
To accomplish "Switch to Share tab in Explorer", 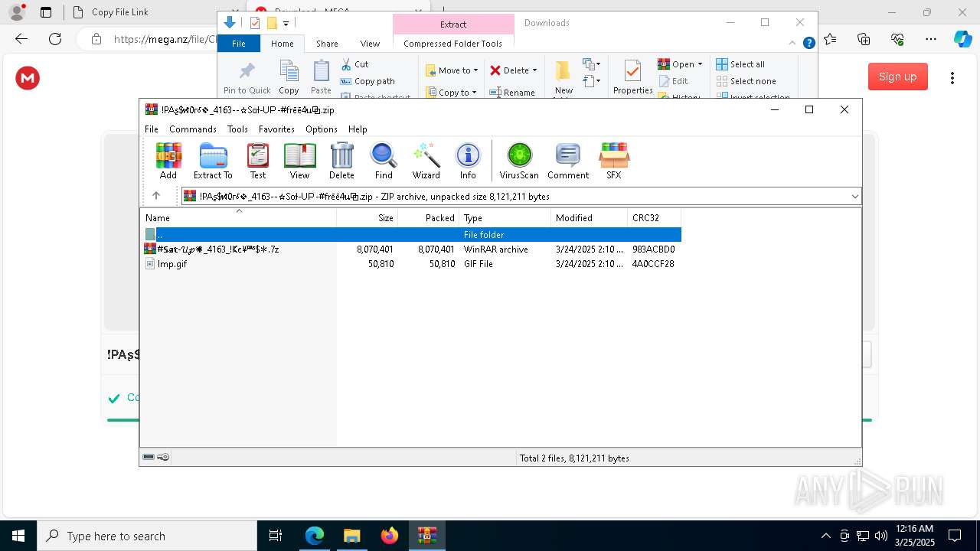I will click(x=327, y=44).
